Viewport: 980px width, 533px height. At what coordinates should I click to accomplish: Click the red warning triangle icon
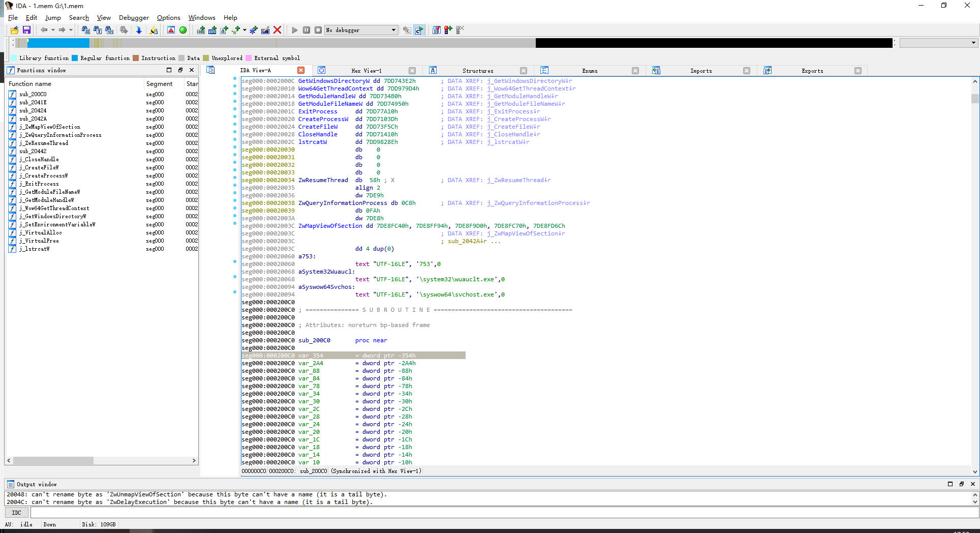171,30
